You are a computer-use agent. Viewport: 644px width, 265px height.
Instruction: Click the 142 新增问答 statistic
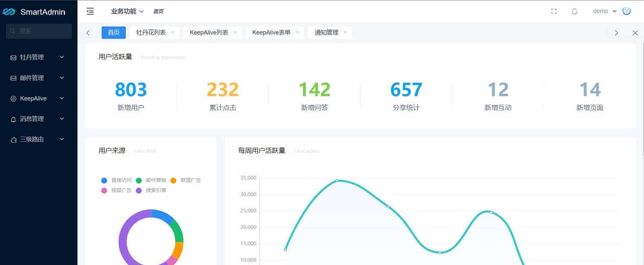[314, 97]
